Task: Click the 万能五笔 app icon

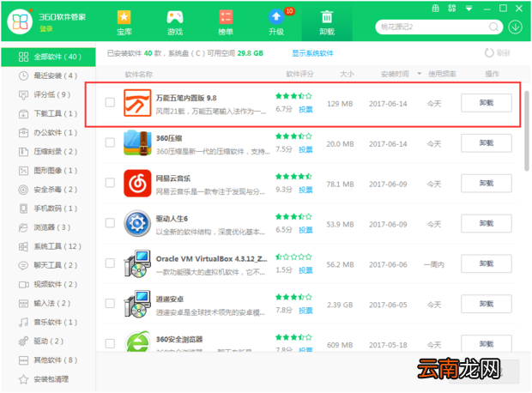Action: [137, 103]
